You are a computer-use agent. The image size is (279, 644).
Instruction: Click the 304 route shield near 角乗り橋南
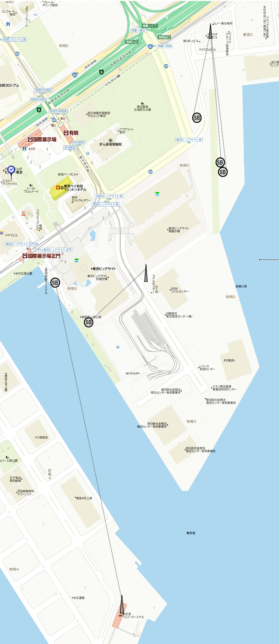166,66
